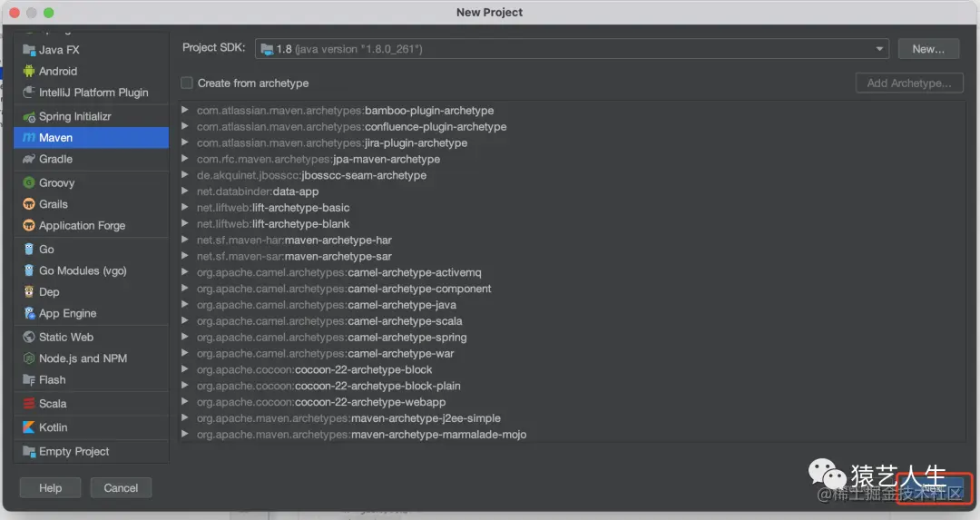Click the Kotlin icon

29,427
